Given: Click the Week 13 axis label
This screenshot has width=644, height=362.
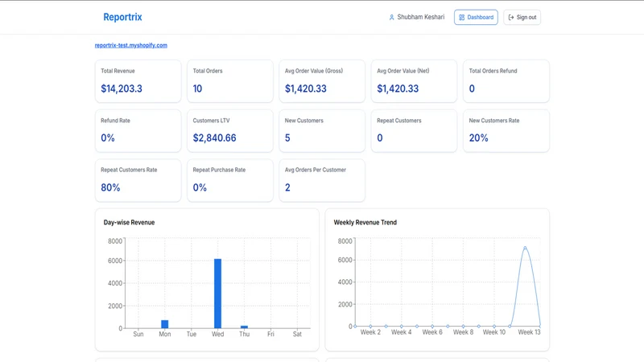Looking at the screenshot, I should click(529, 332).
